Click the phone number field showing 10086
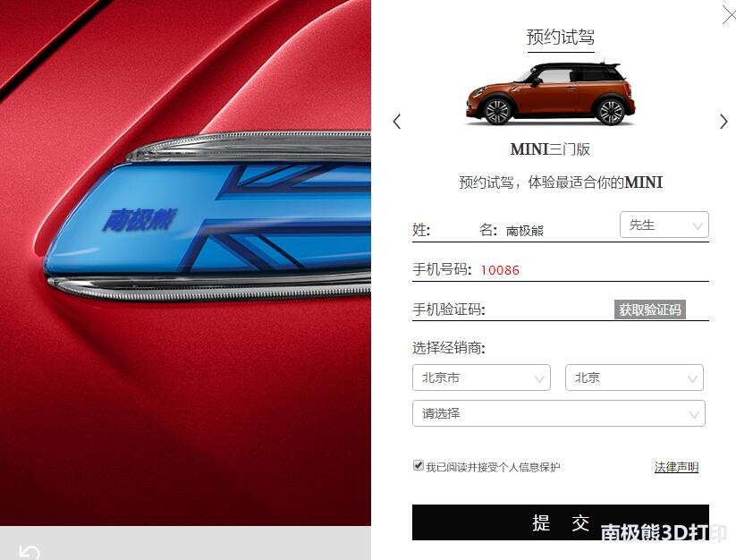The image size is (736, 560). point(592,270)
